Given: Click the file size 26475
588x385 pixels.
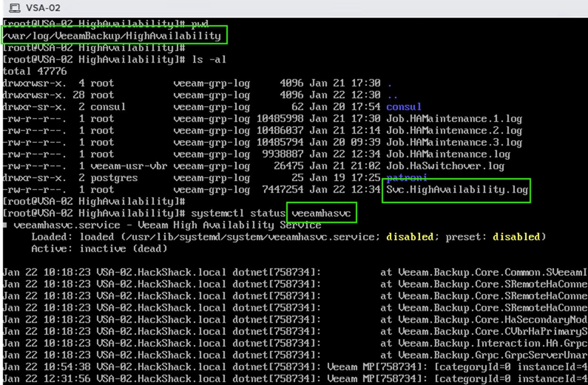Looking at the screenshot, I should point(289,166).
